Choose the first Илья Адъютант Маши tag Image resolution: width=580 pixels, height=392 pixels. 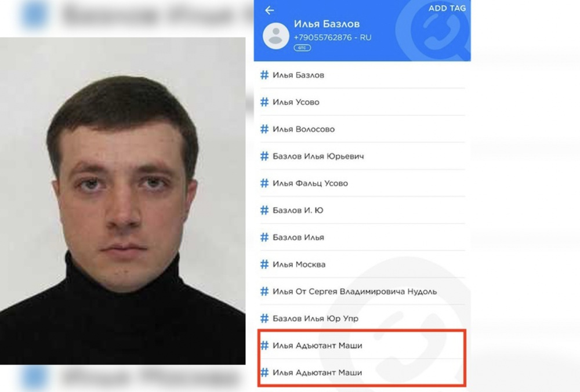pos(362,346)
